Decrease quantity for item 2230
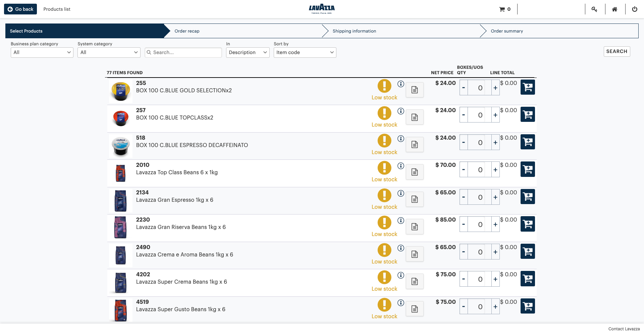The width and height of the screenshot is (644, 334). (x=464, y=225)
